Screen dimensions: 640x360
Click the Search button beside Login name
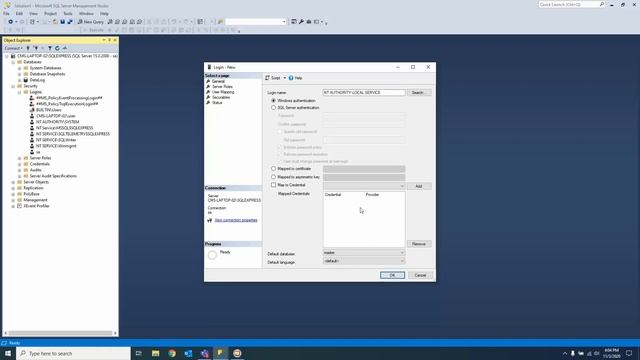[419, 93]
